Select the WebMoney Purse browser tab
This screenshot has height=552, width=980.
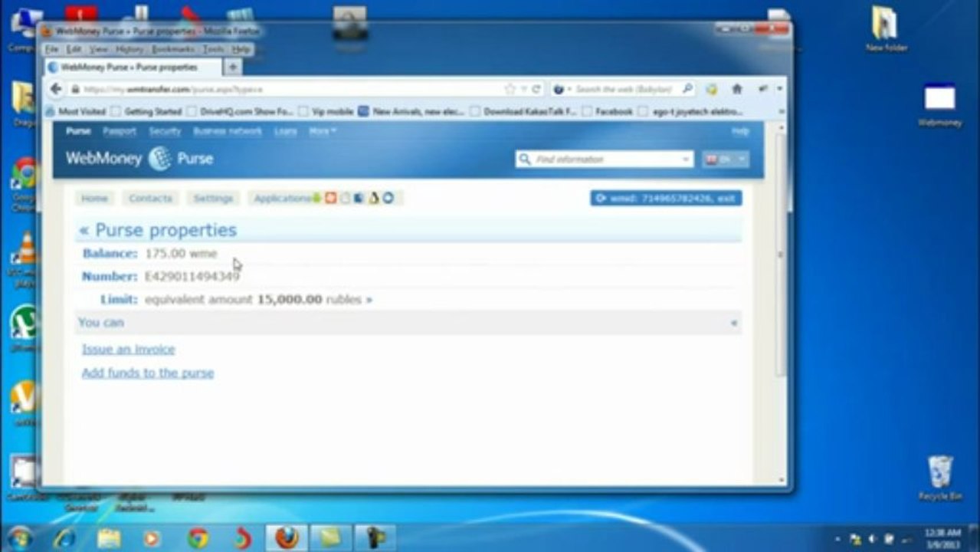133,67
